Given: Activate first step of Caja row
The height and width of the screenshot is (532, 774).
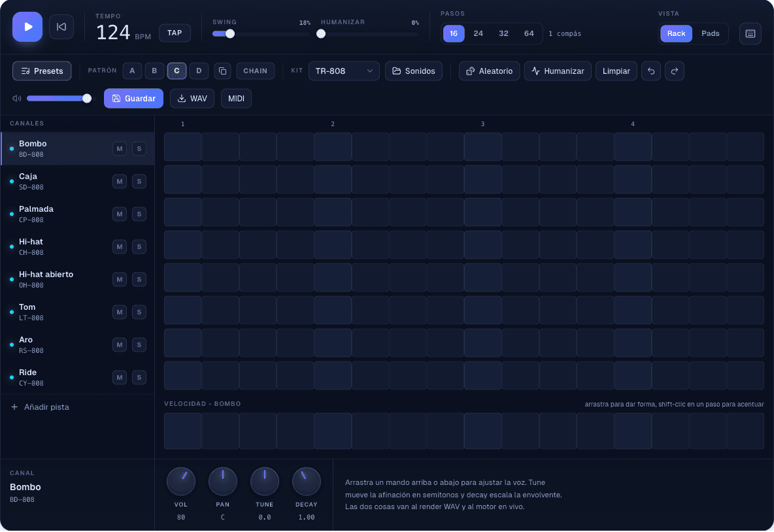Looking at the screenshot, I should tap(182, 179).
